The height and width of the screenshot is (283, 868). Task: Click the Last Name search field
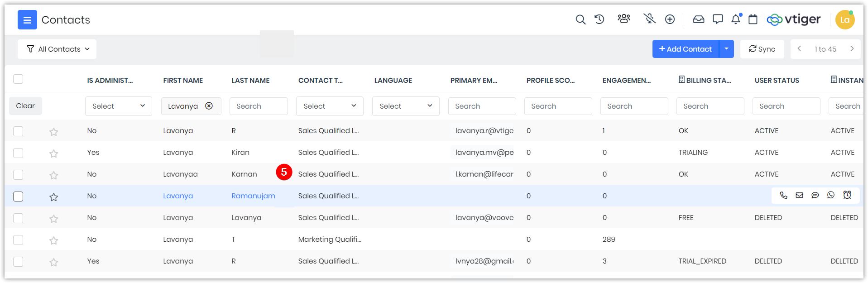click(259, 106)
